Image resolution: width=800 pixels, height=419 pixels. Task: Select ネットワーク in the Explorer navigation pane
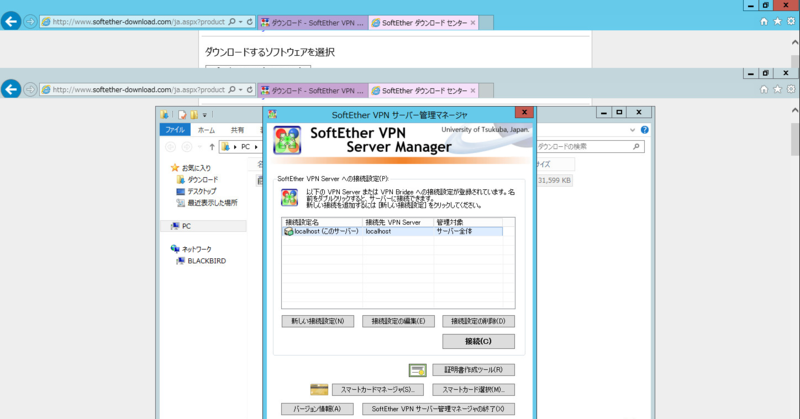click(196, 250)
